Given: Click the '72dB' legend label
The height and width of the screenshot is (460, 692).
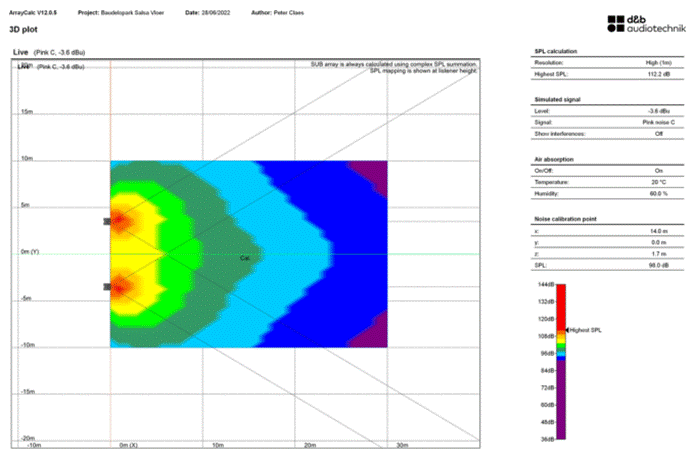Looking at the screenshot, I should [x=547, y=388].
